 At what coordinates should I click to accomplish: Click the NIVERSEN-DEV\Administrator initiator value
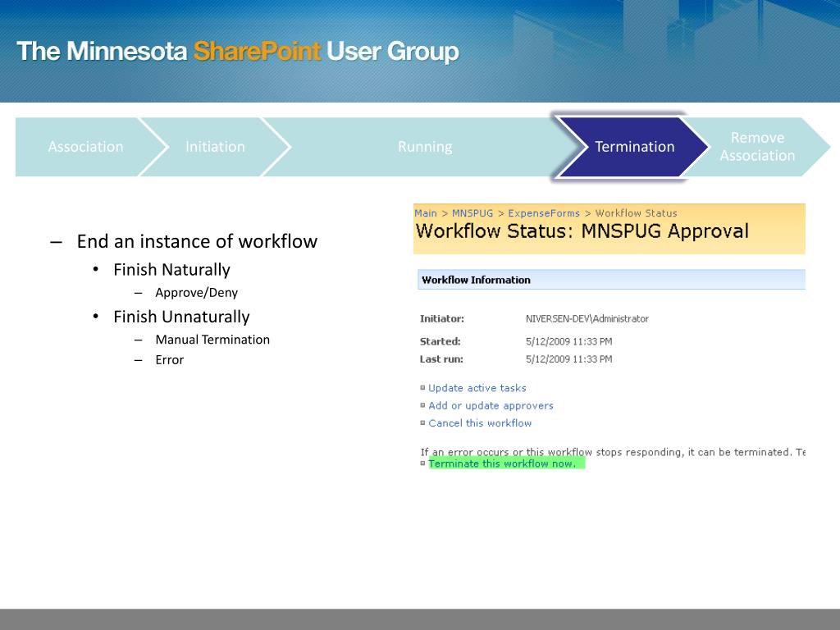[x=587, y=319]
